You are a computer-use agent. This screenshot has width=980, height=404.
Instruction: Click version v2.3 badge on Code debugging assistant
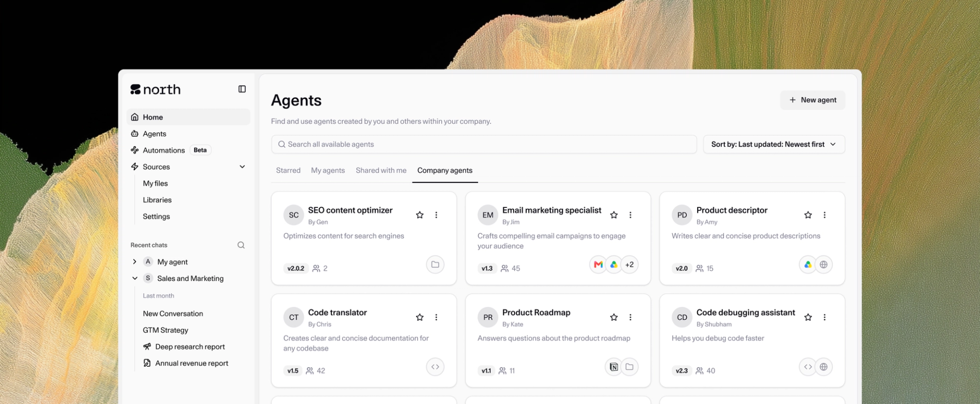[x=682, y=370]
